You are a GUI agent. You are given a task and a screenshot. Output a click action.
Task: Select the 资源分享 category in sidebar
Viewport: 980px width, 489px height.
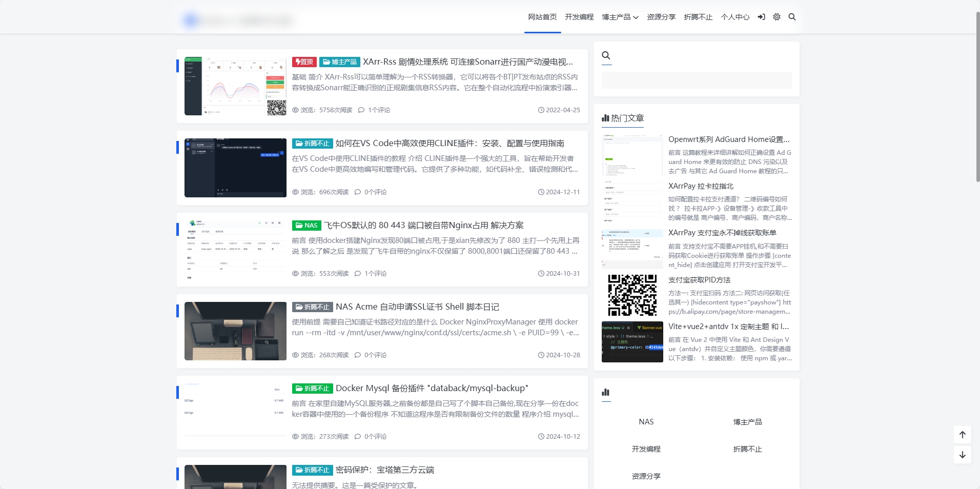click(646, 476)
